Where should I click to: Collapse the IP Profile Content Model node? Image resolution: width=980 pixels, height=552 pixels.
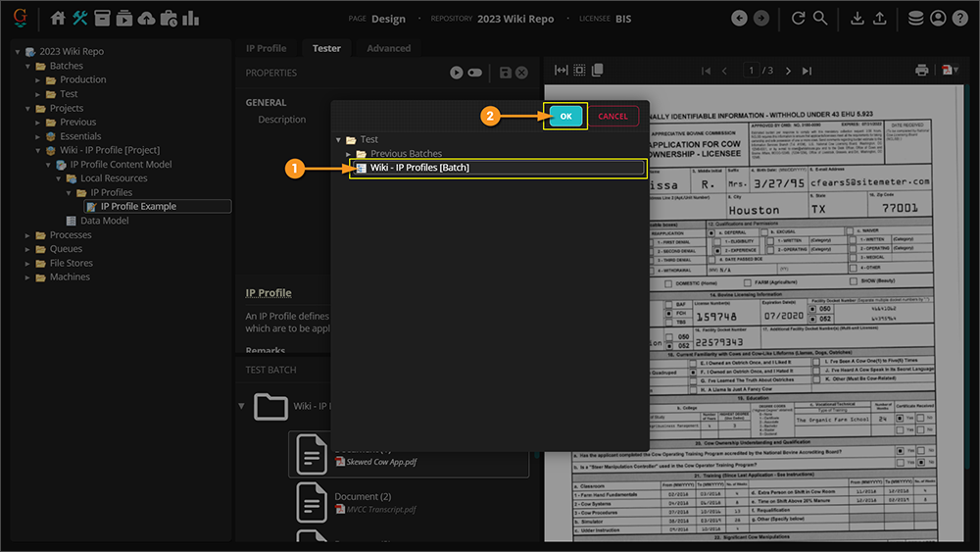48,165
